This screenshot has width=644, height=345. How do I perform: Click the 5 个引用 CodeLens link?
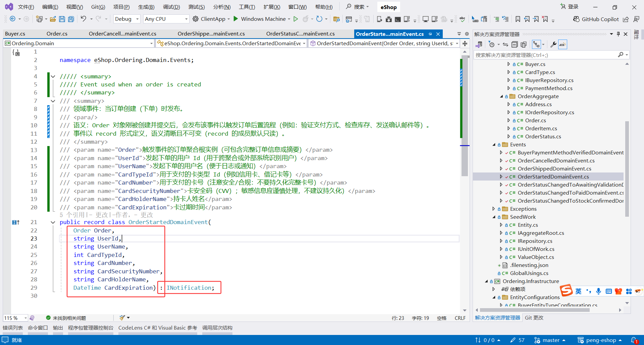[x=72, y=215]
